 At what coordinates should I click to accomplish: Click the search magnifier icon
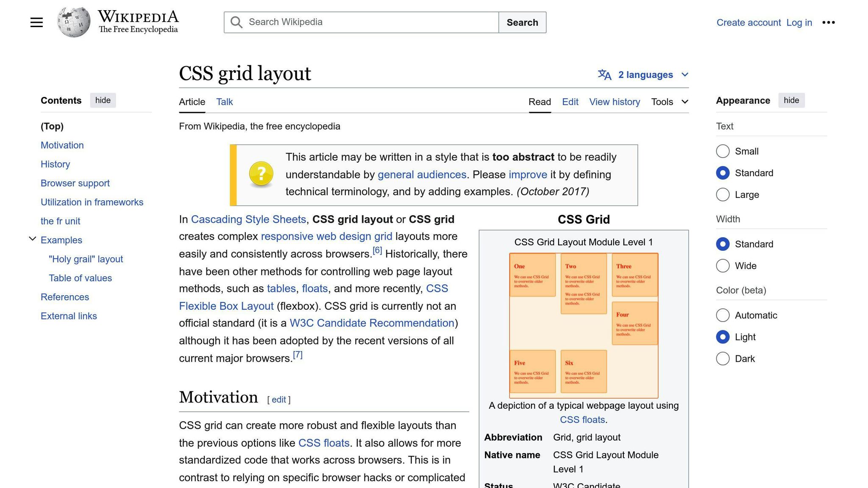click(x=236, y=22)
